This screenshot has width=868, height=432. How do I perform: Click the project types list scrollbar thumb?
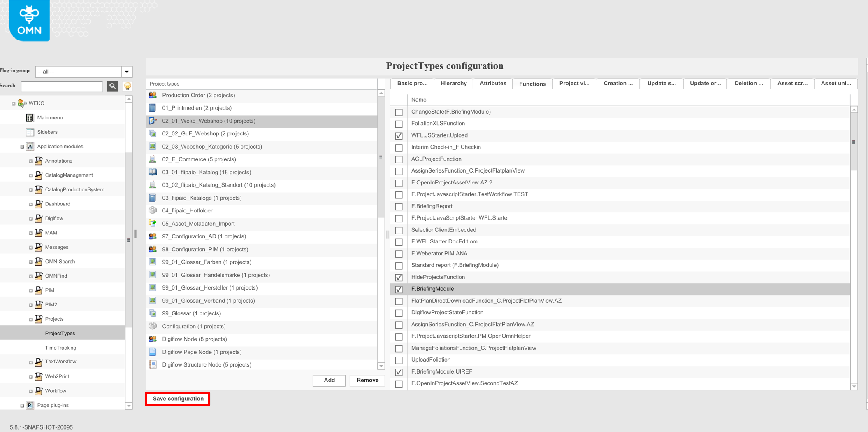(x=381, y=157)
